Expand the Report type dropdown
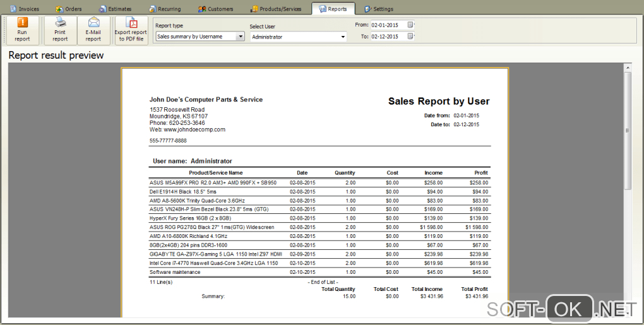Screen dimensions: 644x325 pyautogui.click(x=240, y=37)
